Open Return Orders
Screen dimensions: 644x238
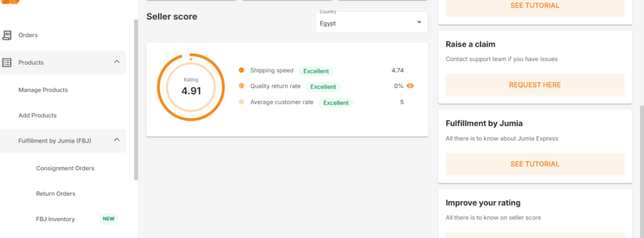point(56,193)
